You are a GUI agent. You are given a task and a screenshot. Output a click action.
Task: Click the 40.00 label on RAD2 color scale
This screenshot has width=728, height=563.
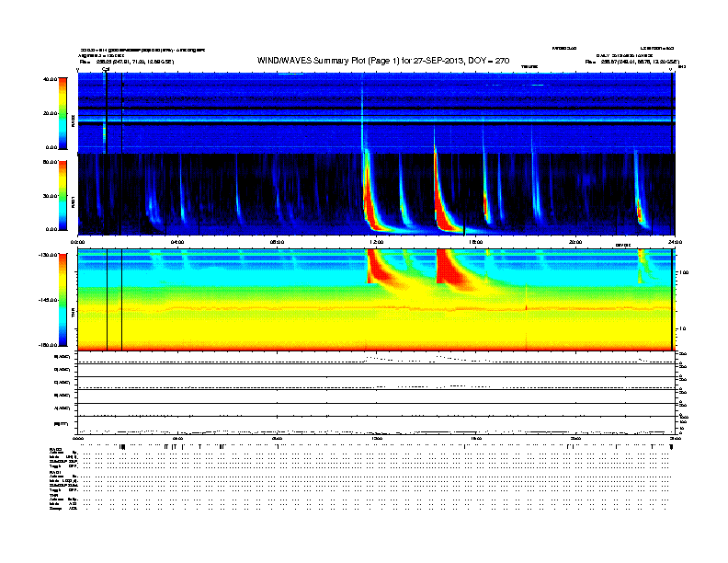click(51, 79)
